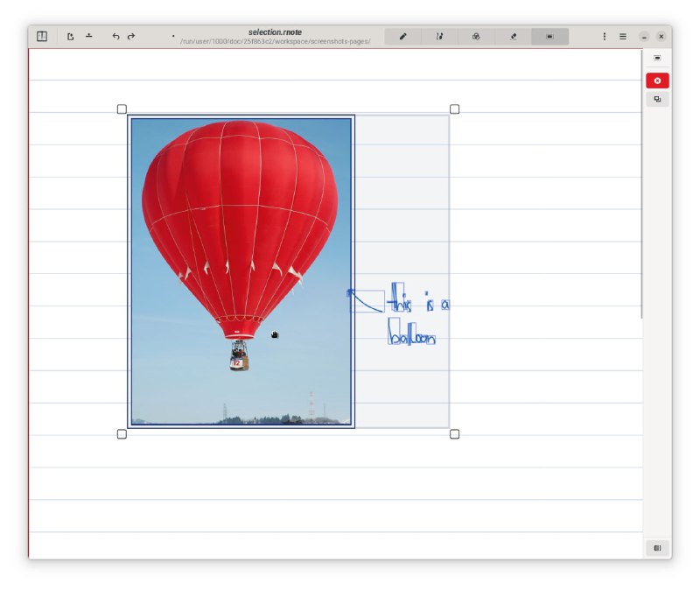
Task: Click the save document icon
Action: tap(89, 37)
